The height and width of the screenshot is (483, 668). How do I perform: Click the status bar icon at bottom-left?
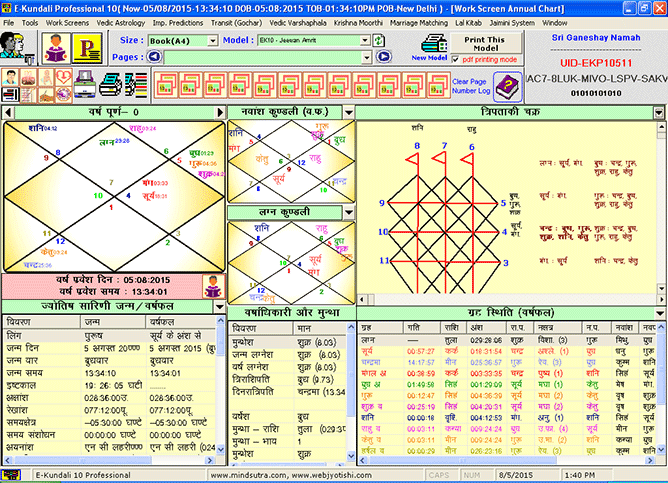pyautogui.click(x=11, y=475)
